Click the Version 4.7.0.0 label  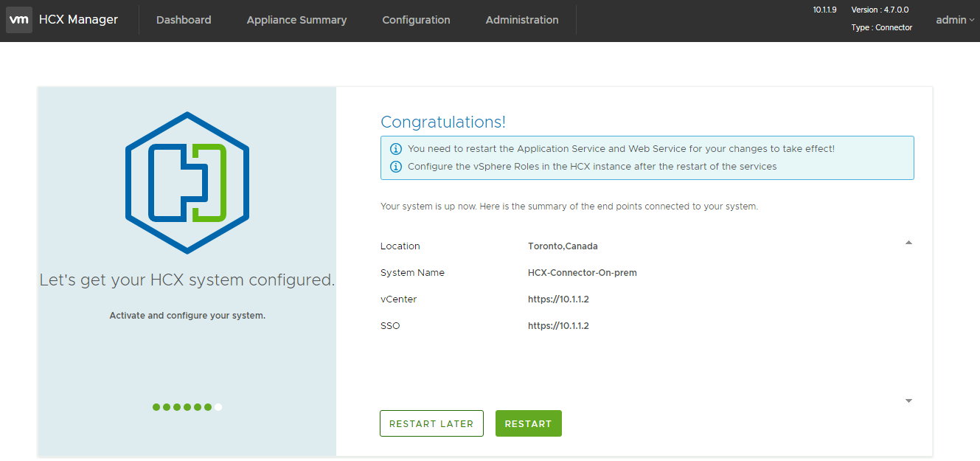tap(881, 10)
